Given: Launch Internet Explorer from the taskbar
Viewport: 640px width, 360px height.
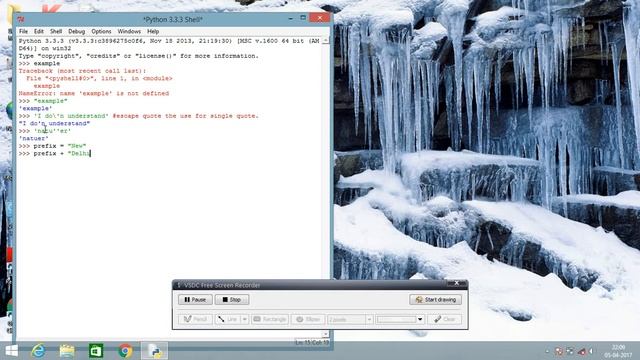Looking at the screenshot, I should point(39,351).
